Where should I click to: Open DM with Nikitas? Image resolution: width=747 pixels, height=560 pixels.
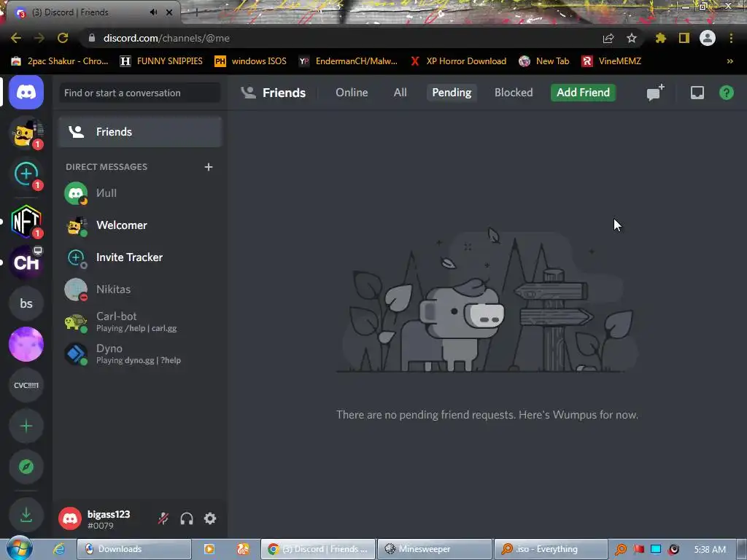(x=140, y=289)
